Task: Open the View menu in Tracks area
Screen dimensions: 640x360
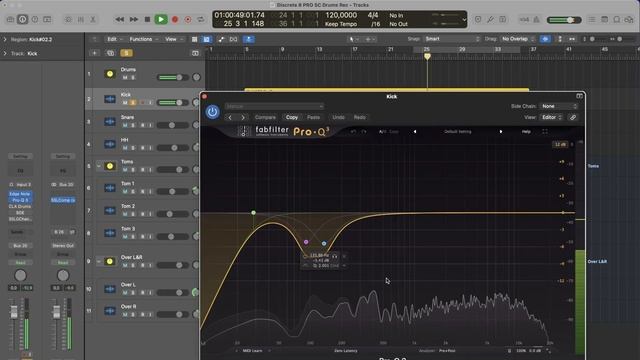Action: tap(173, 39)
